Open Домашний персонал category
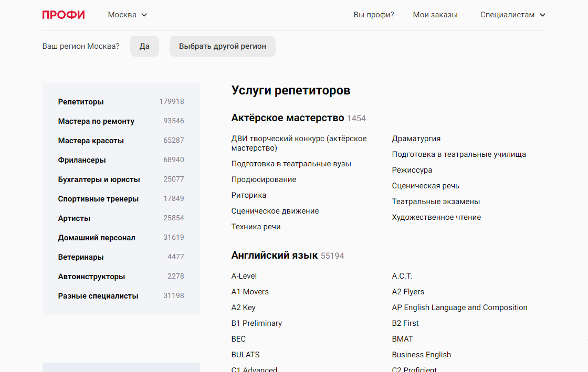The image size is (588, 372). click(97, 238)
